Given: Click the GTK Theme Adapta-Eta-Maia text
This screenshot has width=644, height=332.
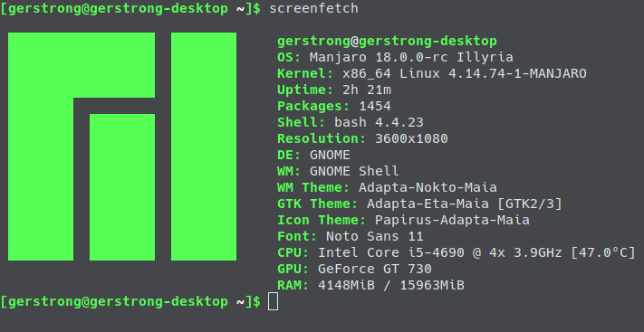Looking at the screenshot, I should click(x=428, y=204).
